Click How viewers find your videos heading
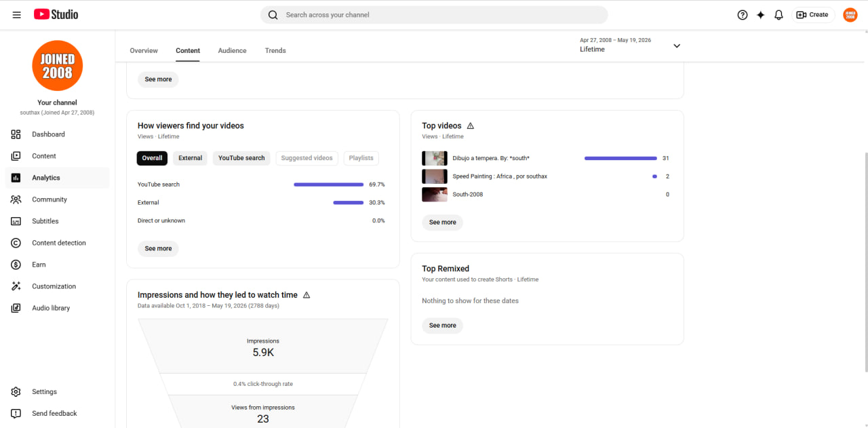868x428 pixels. pyautogui.click(x=191, y=125)
